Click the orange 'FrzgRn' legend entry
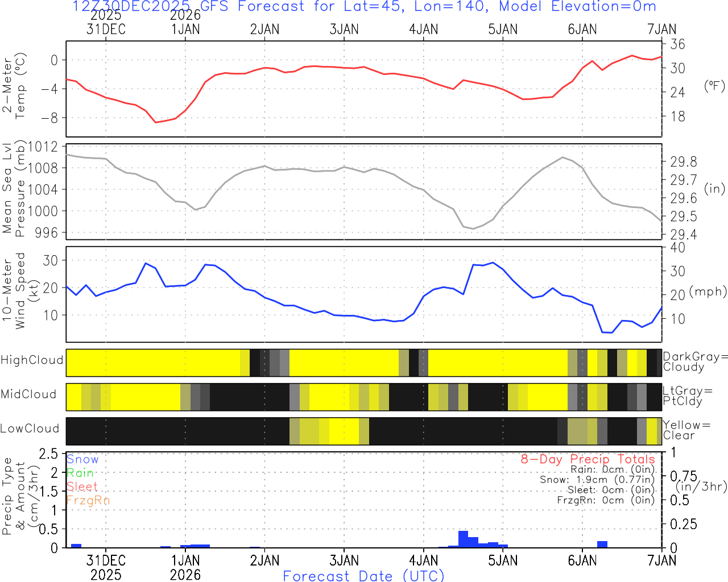Viewport: 728px width, 582px height. (88, 500)
